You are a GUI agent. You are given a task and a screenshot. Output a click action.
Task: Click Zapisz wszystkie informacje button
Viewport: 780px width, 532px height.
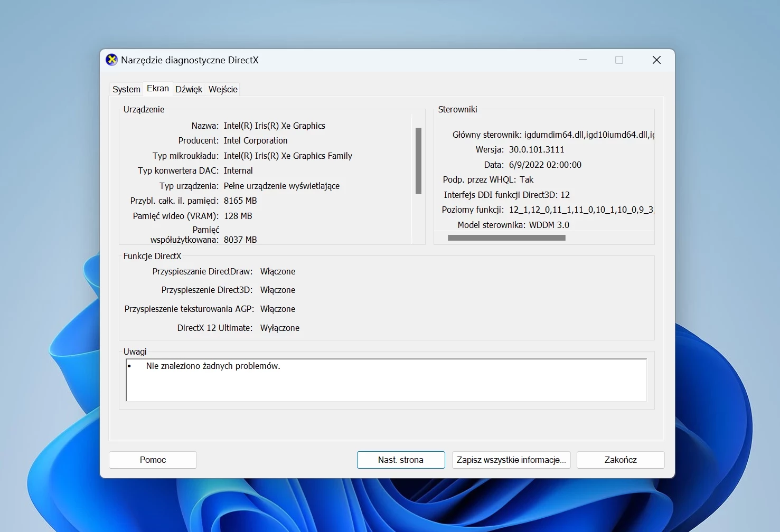(x=511, y=460)
